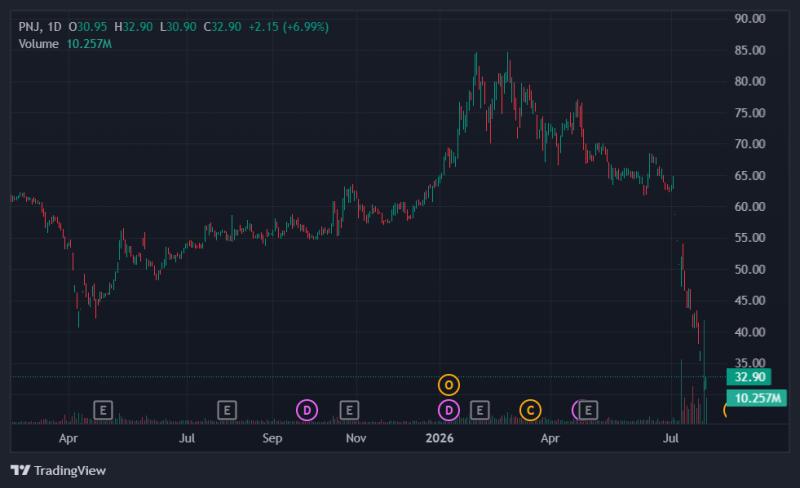Click the earnings E marker after Apr 2026

point(588,410)
